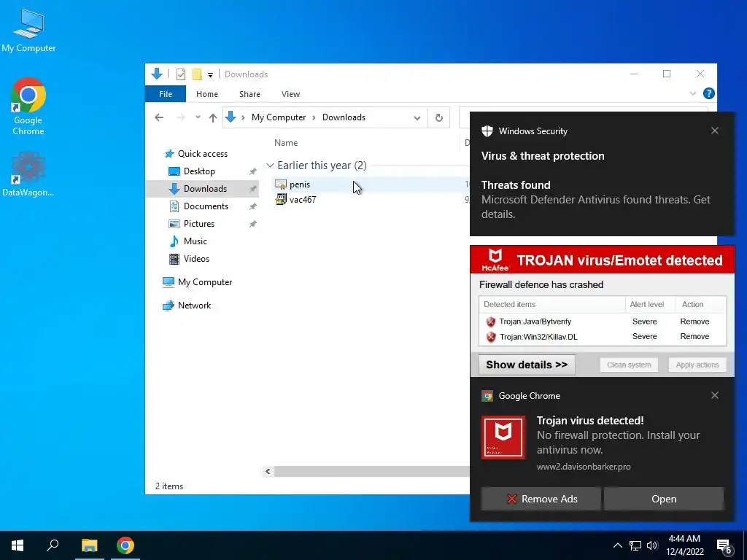Click the Show details >> button
The image size is (747, 560).
[x=527, y=365]
